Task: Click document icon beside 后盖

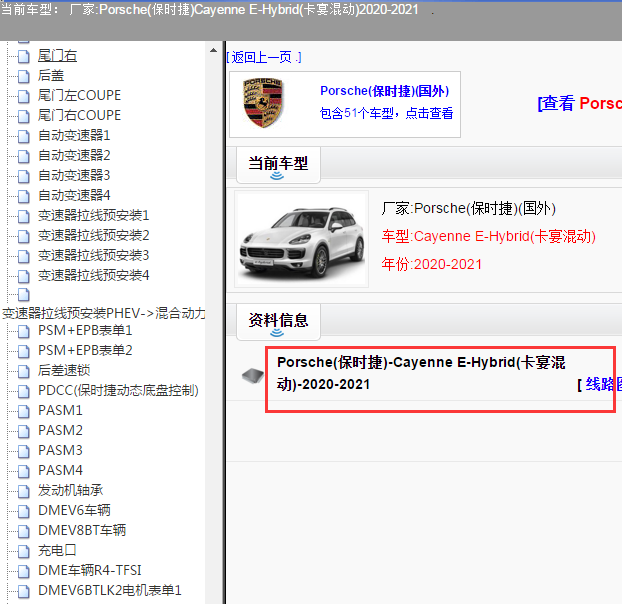Action: coord(24,76)
